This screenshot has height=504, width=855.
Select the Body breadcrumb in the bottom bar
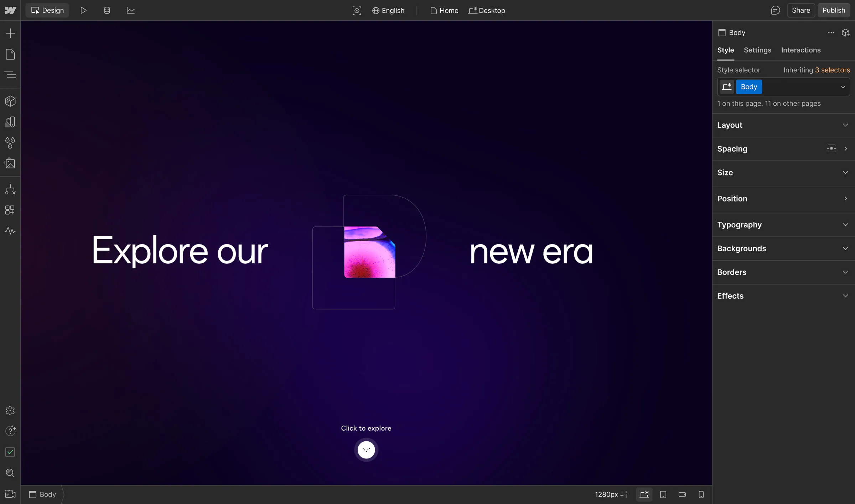tap(42, 494)
